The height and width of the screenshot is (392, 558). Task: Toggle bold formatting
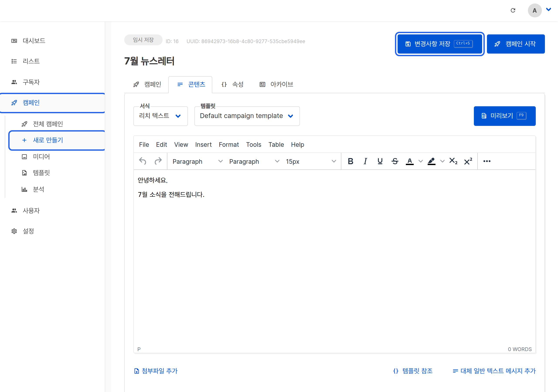pyautogui.click(x=350, y=161)
